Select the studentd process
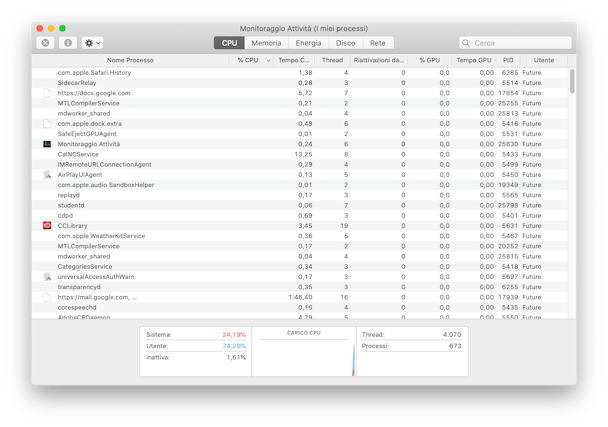The width and height of the screenshot is (608, 427). (x=300, y=206)
